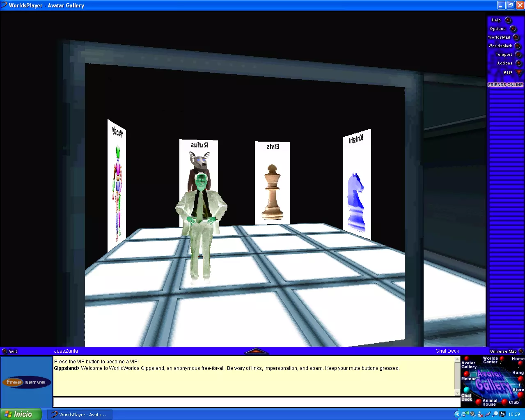Image resolution: width=525 pixels, height=420 pixels.
Task: Open the Teleport menu
Action: tap(518, 55)
